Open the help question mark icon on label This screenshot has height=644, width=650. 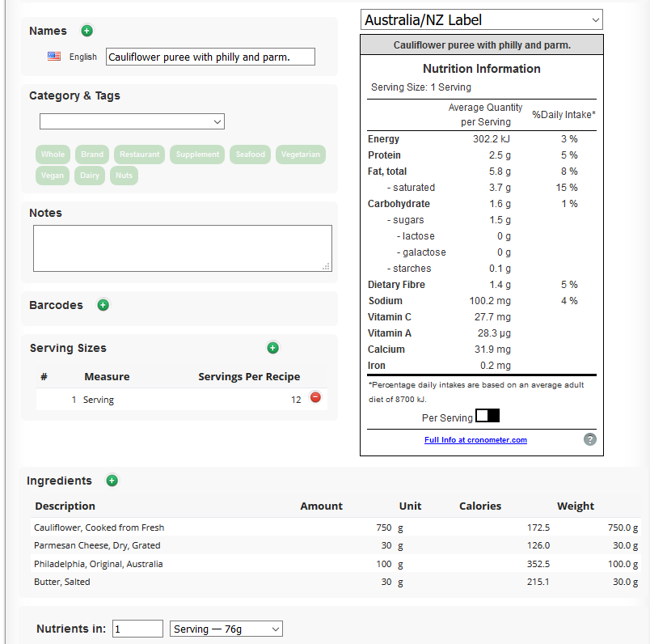click(x=590, y=439)
